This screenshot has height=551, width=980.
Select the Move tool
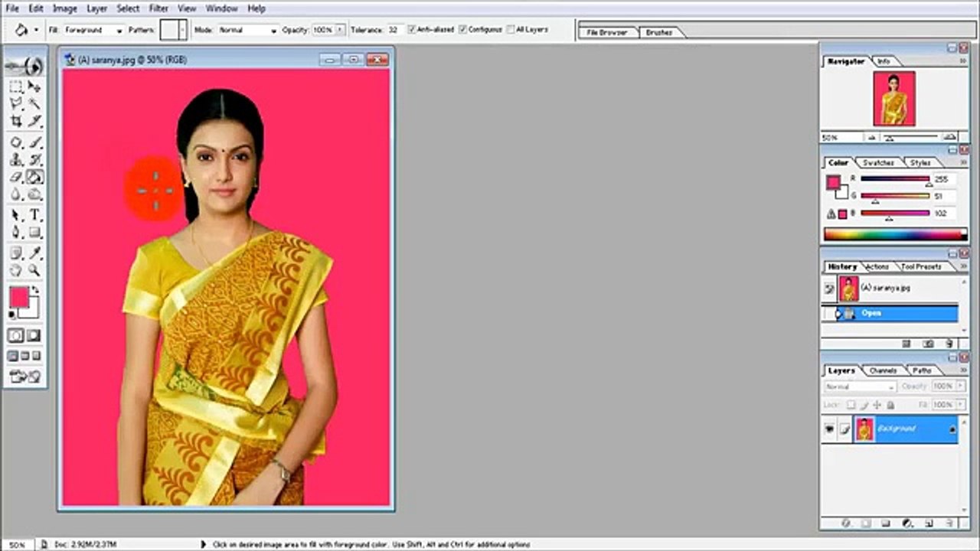pos(34,86)
